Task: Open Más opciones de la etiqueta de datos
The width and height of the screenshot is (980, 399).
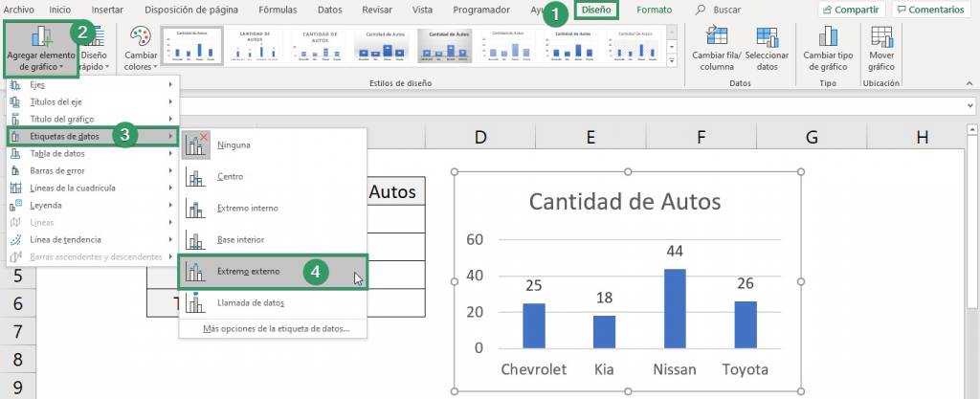Action: pyautogui.click(x=276, y=328)
